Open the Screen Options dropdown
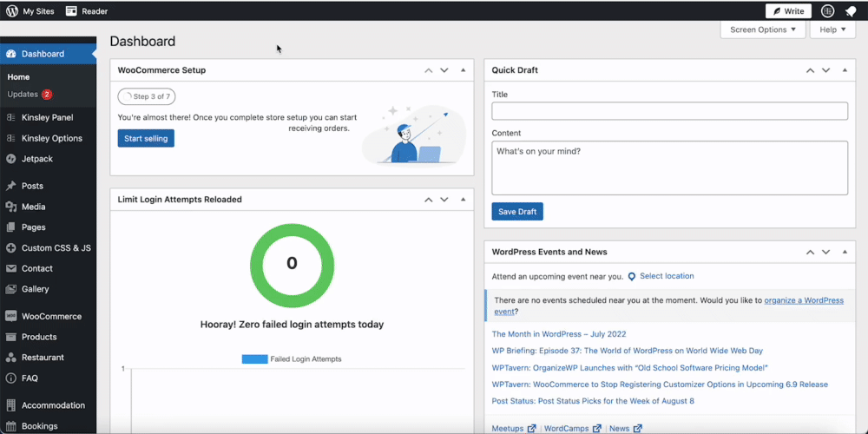Viewport: 868px width, 434px height. (763, 30)
